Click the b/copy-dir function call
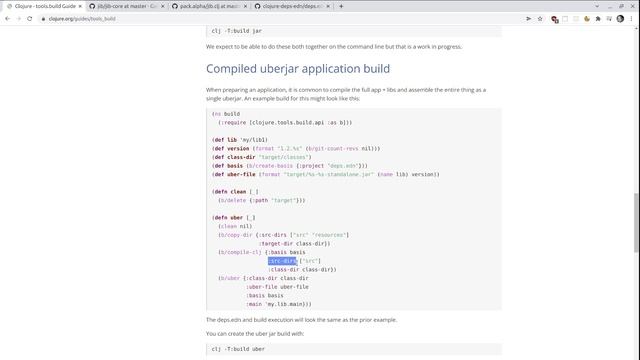640x360 pixels. click(x=236, y=235)
